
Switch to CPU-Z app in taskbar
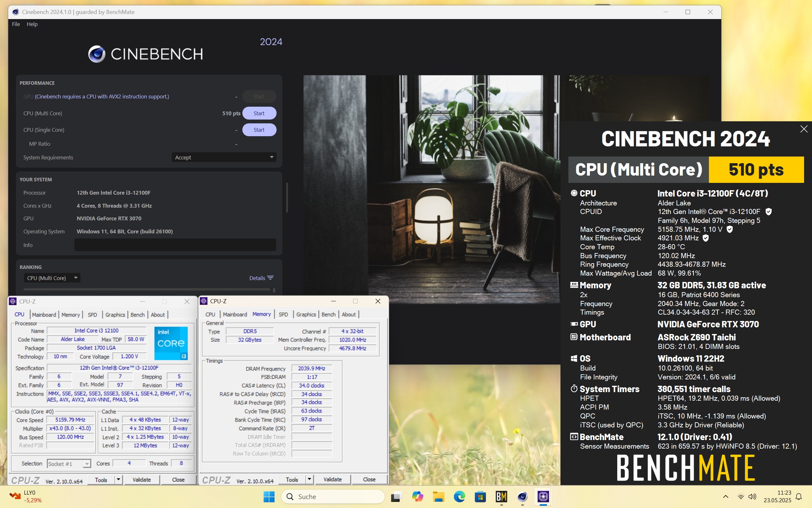543,497
